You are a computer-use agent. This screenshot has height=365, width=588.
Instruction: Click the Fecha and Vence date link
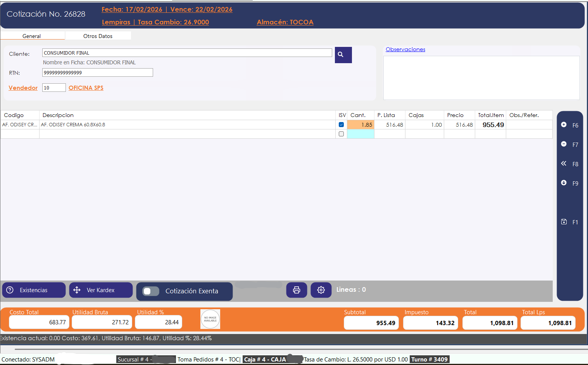point(167,10)
